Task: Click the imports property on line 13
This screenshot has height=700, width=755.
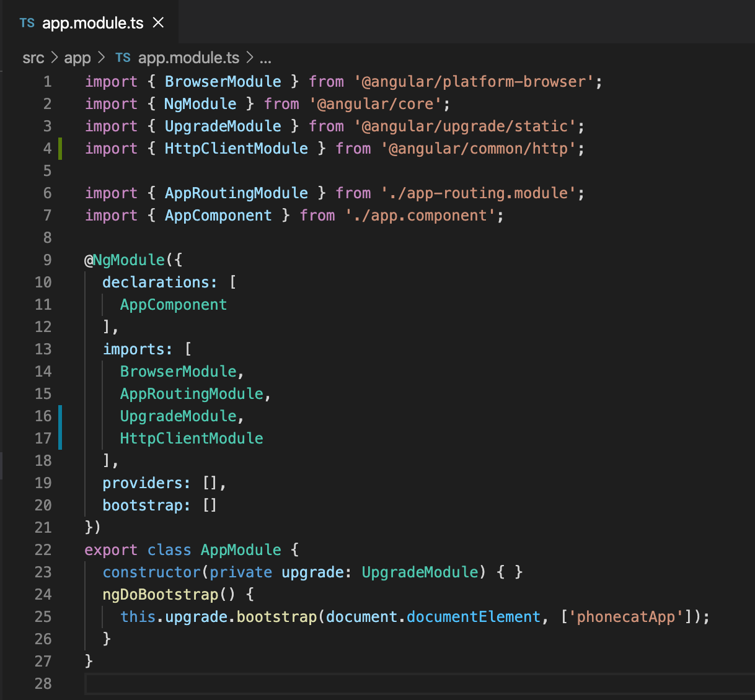Action: tap(133, 349)
